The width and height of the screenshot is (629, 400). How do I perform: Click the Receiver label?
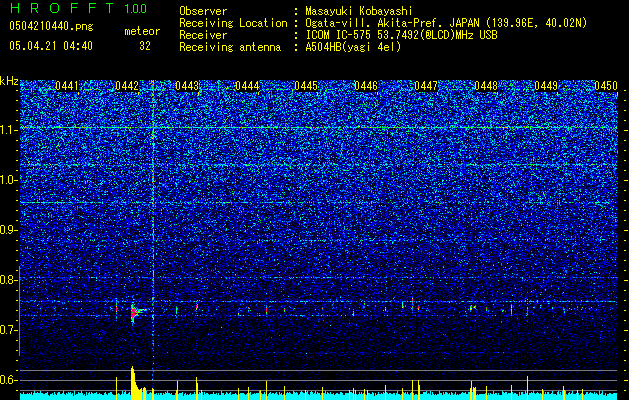tap(203, 35)
